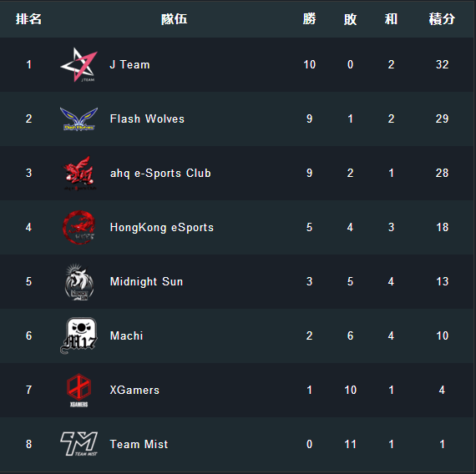Click the J Team star logo

tap(79, 64)
